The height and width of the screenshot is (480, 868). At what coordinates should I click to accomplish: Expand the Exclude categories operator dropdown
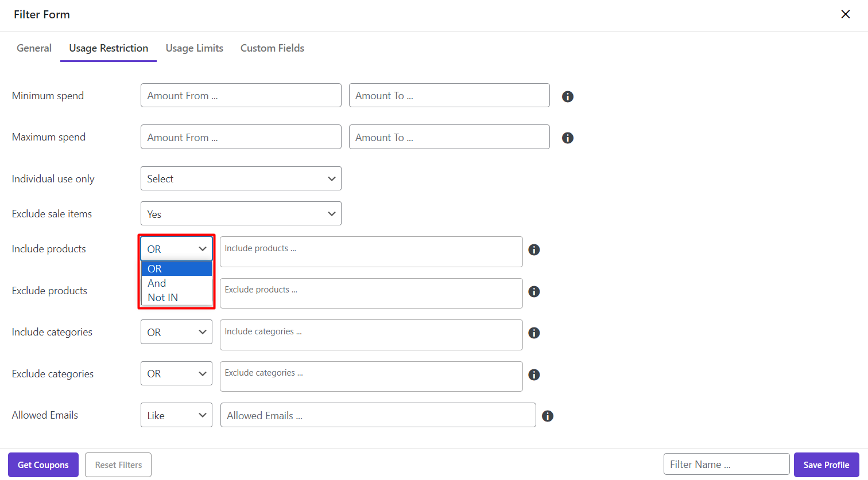click(x=176, y=373)
